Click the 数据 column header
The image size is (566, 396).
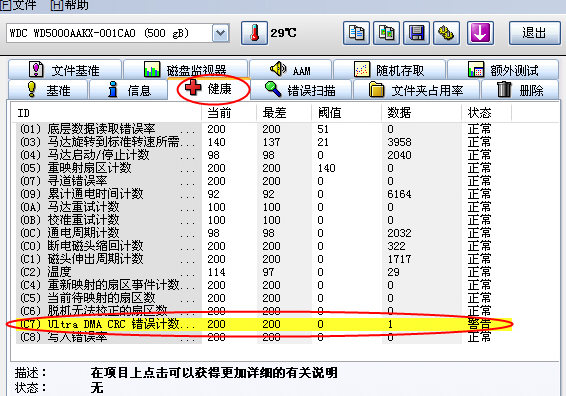422,113
